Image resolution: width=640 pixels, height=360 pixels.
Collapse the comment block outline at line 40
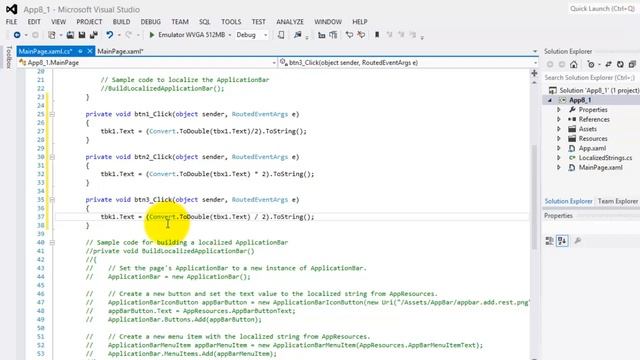tap(52, 243)
